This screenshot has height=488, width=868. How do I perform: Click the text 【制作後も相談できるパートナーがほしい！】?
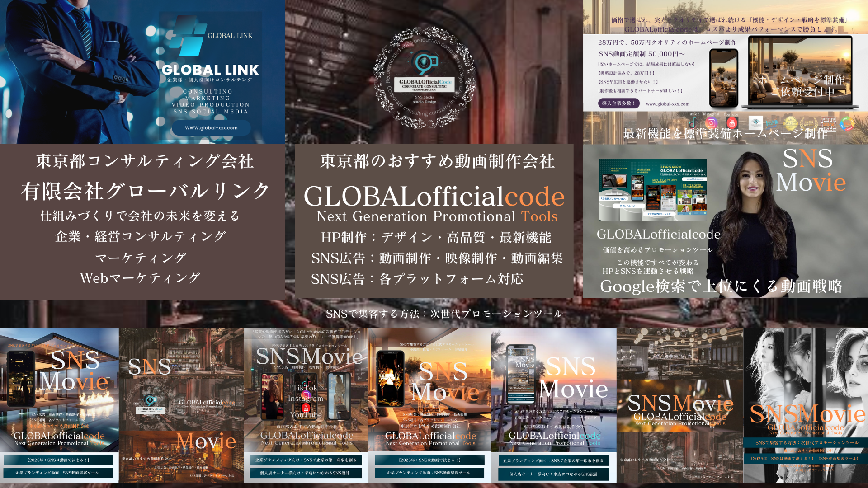point(641,91)
